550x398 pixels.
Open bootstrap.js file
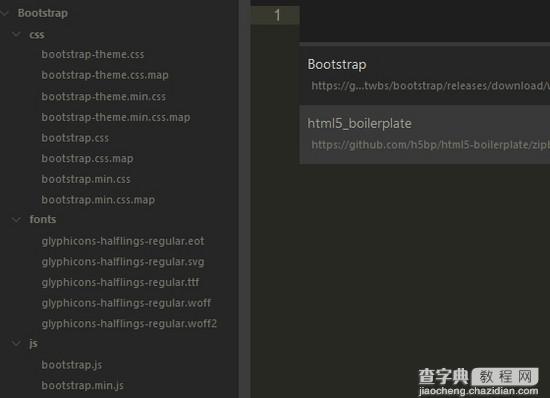pos(72,365)
